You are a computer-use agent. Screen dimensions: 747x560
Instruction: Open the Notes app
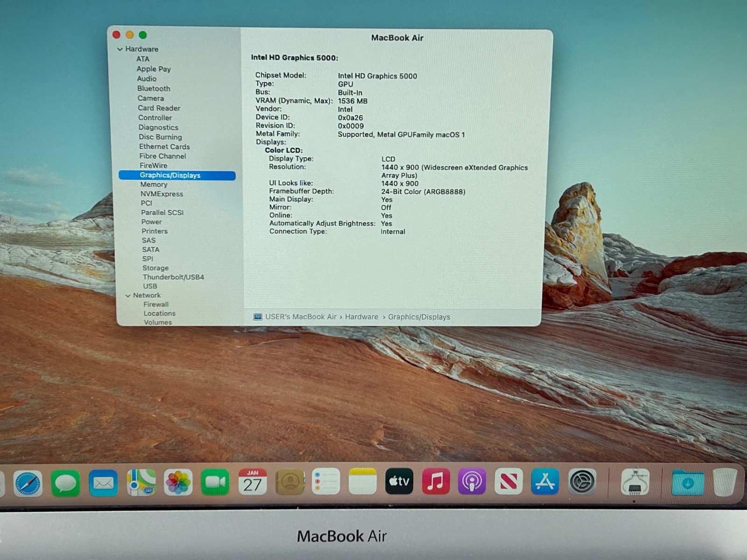[362, 481]
